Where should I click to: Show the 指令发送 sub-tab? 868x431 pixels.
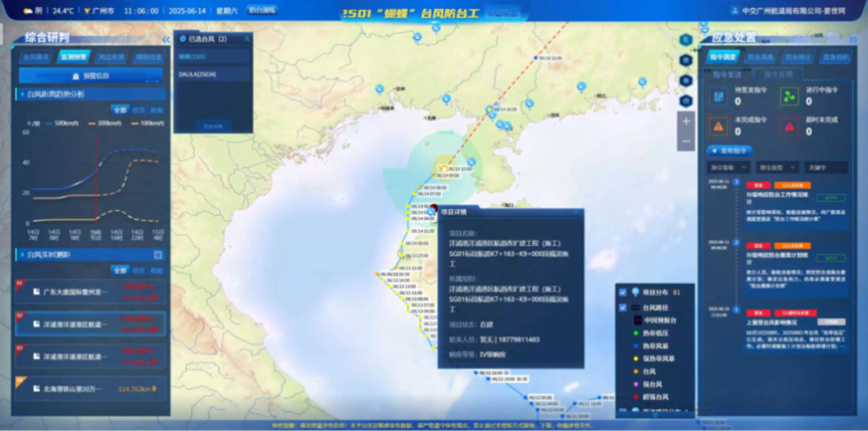[x=727, y=74]
